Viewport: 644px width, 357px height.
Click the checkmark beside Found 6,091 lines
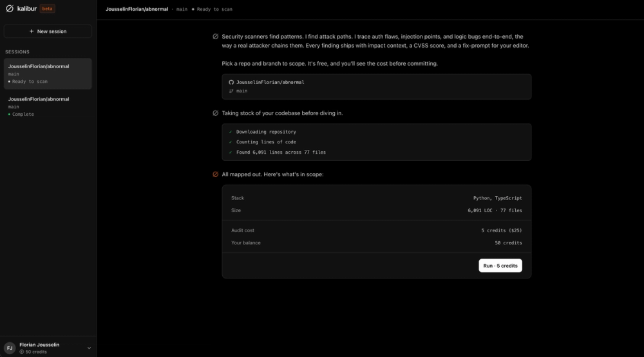231,152
